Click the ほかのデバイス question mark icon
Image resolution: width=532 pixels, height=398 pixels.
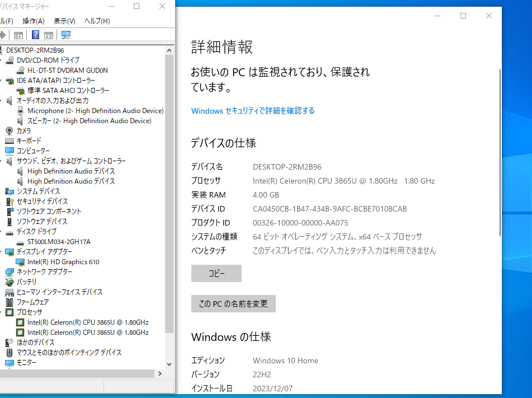point(10,343)
